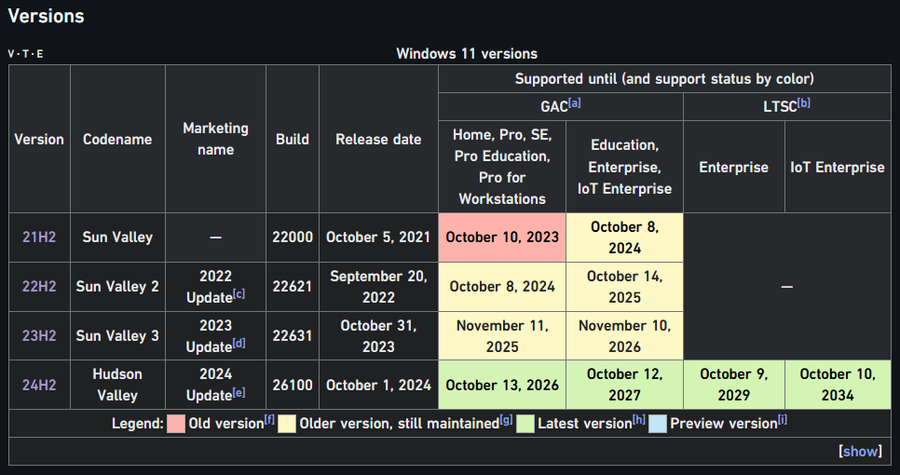
Task: Open footnote [g] after still maintained
Action: point(506,421)
